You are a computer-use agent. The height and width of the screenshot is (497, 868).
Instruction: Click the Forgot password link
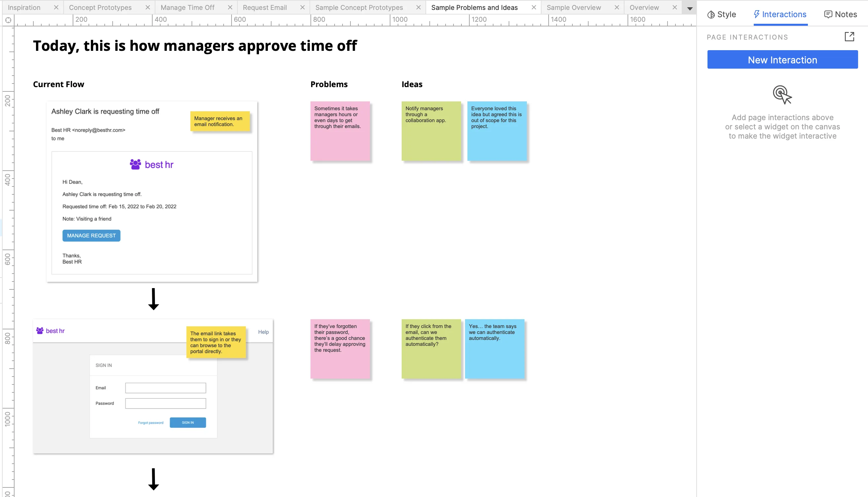[151, 423]
